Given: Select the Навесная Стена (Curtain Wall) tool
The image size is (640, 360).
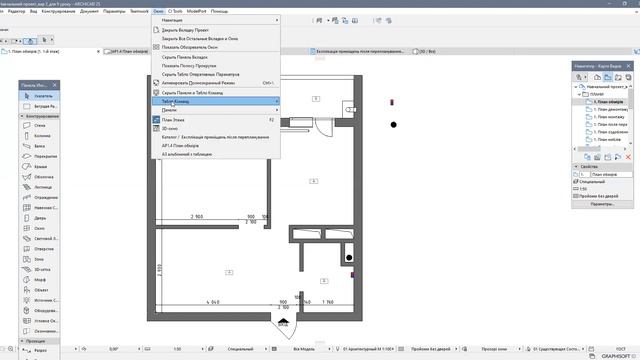Looking at the screenshot, I should [x=39, y=208].
